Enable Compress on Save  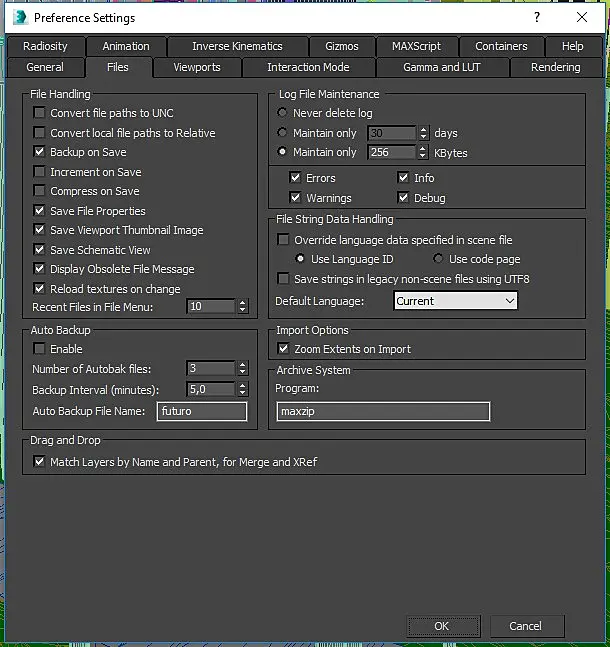(40, 191)
